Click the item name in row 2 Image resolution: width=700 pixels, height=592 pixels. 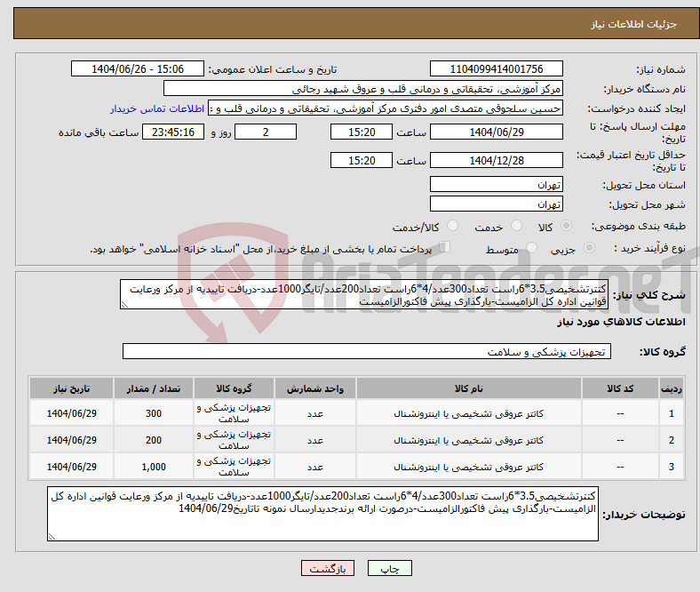tap(469, 441)
